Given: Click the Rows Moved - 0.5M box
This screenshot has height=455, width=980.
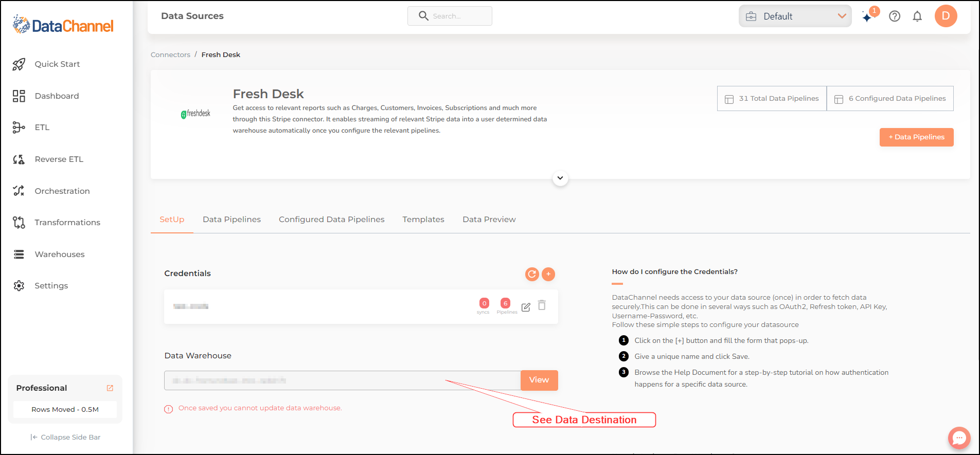Looking at the screenshot, I should (65, 410).
